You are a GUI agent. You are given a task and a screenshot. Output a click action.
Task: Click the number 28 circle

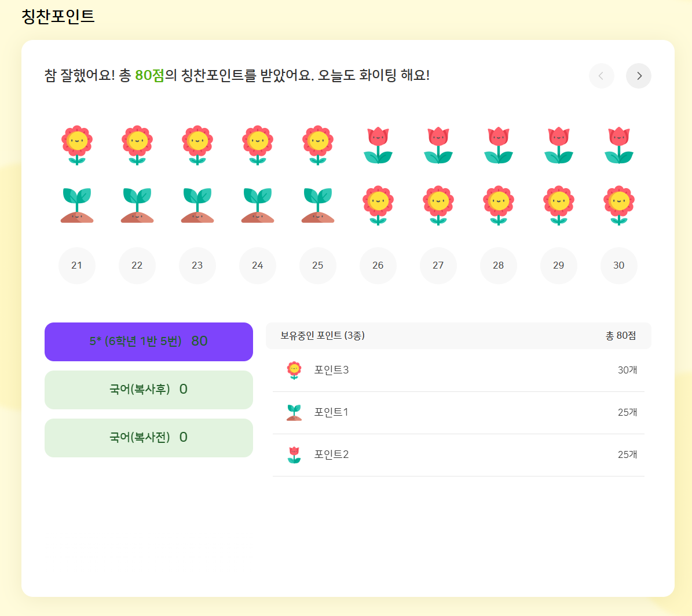pos(499,266)
